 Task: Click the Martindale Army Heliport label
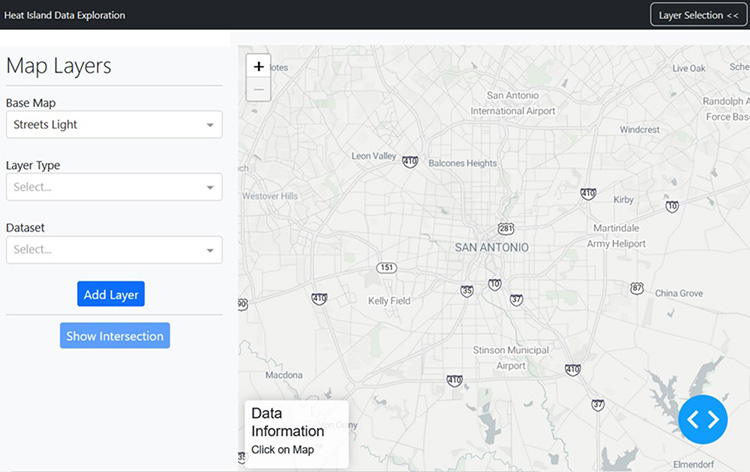pos(616,236)
